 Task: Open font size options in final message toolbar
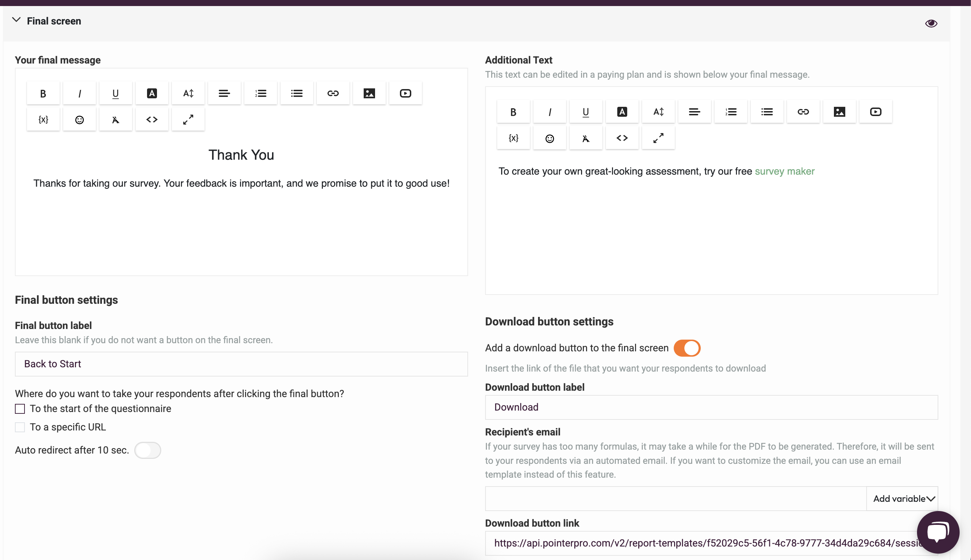(x=188, y=93)
